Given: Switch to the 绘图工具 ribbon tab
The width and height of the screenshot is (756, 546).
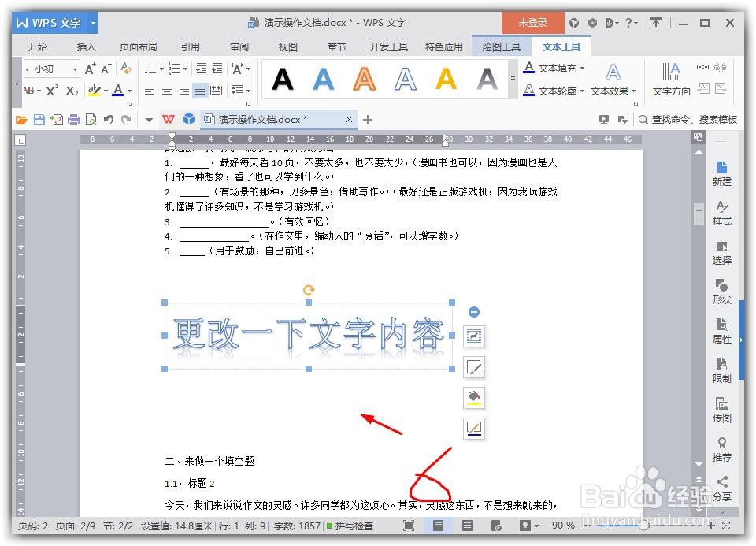Looking at the screenshot, I should click(501, 46).
